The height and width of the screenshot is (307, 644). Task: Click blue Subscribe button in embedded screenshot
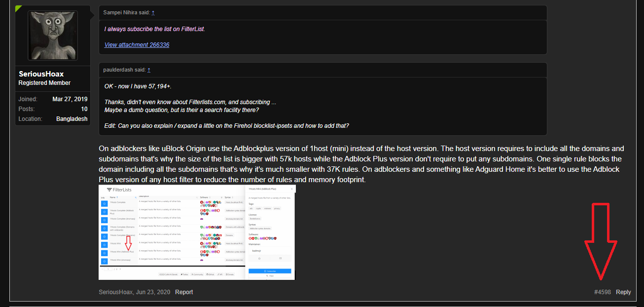tap(270, 271)
